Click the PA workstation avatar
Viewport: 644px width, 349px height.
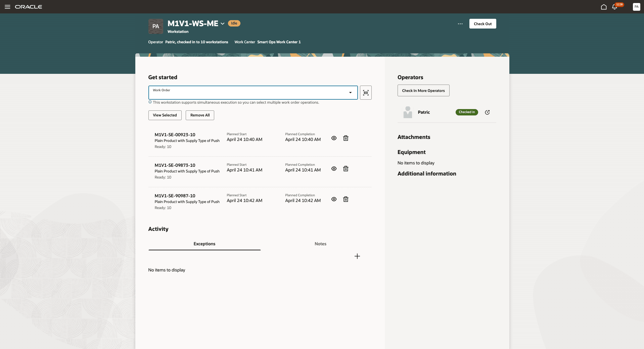click(156, 27)
